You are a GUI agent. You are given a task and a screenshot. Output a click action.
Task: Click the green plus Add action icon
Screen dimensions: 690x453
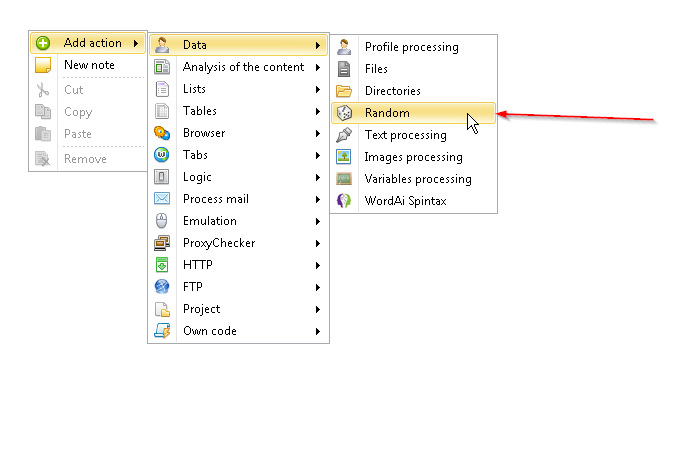(43, 43)
